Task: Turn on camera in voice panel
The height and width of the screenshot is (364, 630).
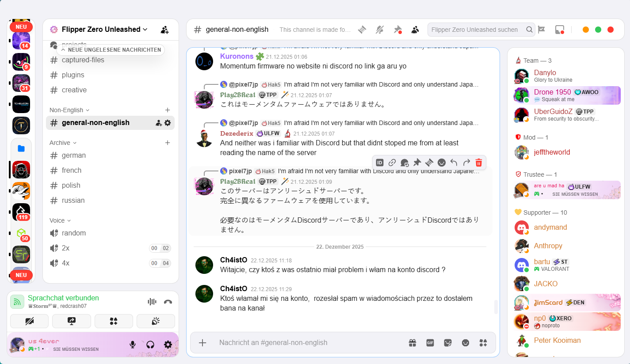Action: pyautogui.click(x=30, y=321)
